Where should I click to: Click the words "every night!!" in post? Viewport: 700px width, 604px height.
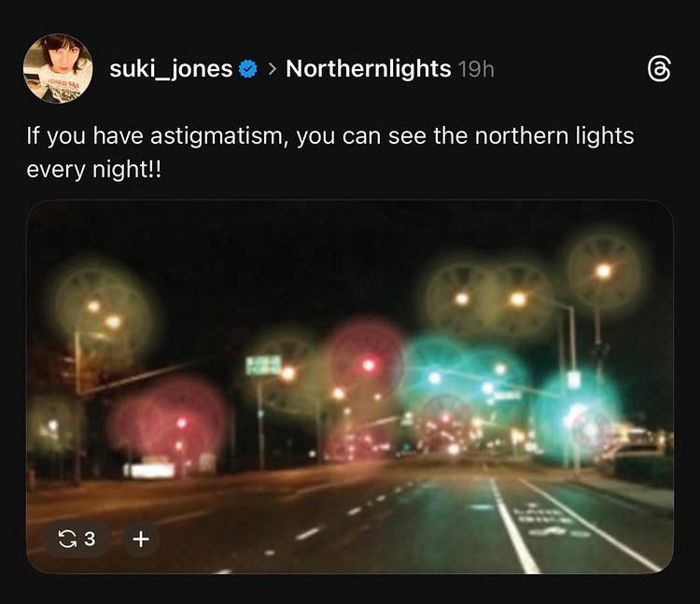click(x=93, y=170)
